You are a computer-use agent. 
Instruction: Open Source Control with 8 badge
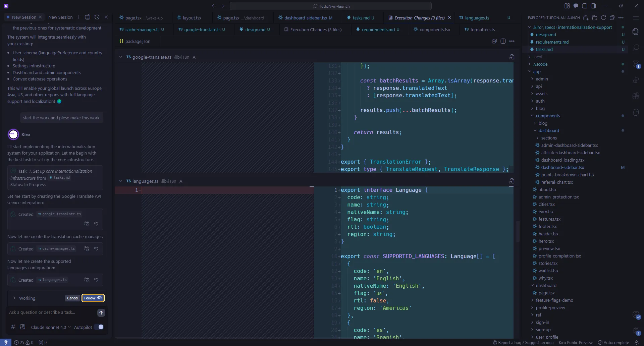click(x=636, y=64)
